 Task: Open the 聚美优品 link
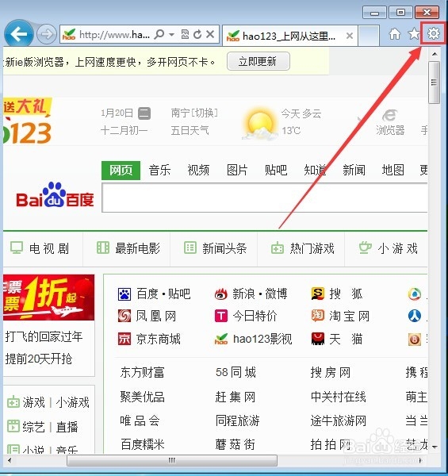tap(142, 397)
